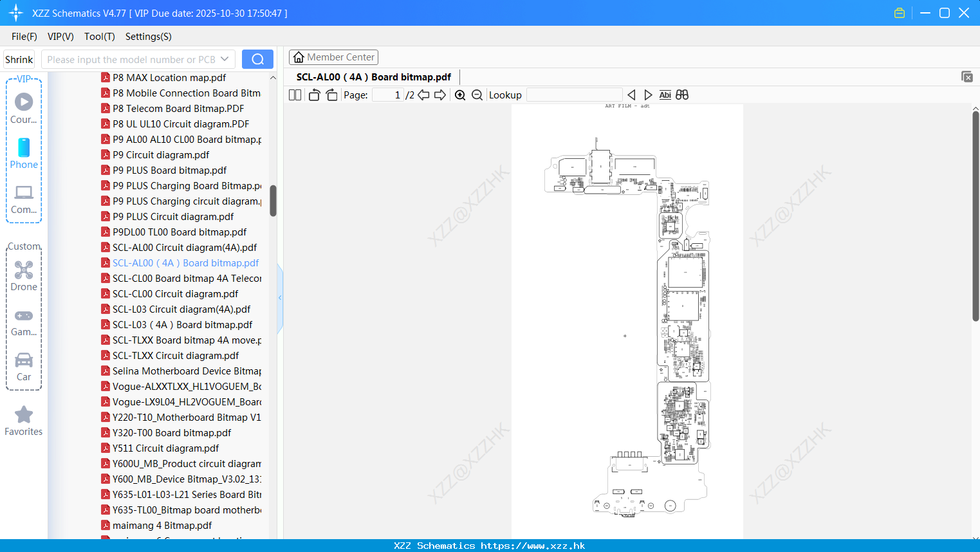
Task: Click the Shrink panel button
Action: [19, 59]
